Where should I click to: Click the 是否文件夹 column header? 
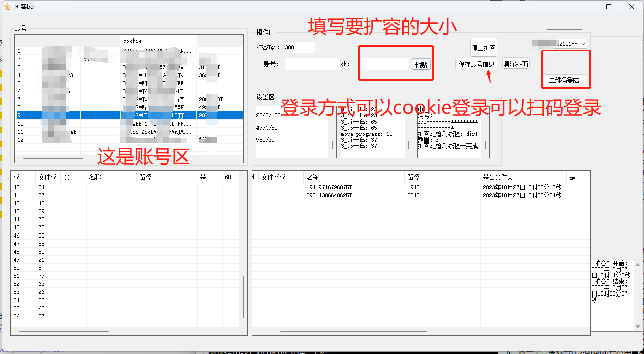(499, 177)
